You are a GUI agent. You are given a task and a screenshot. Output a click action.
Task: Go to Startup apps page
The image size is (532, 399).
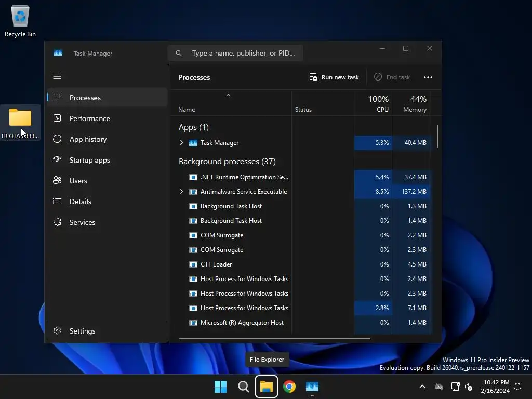(x=107, y=160)
